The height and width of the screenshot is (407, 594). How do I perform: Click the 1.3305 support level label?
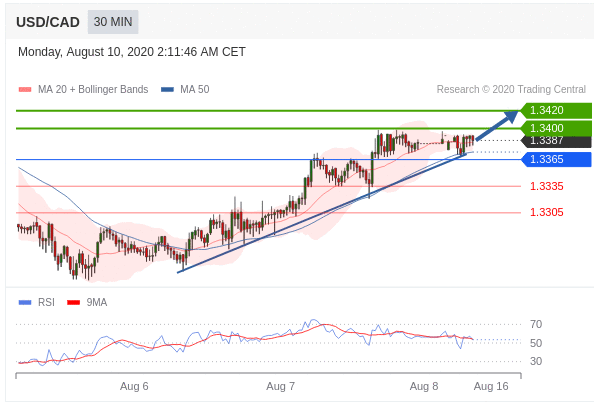pyautogui.click(x=546, y=212)
